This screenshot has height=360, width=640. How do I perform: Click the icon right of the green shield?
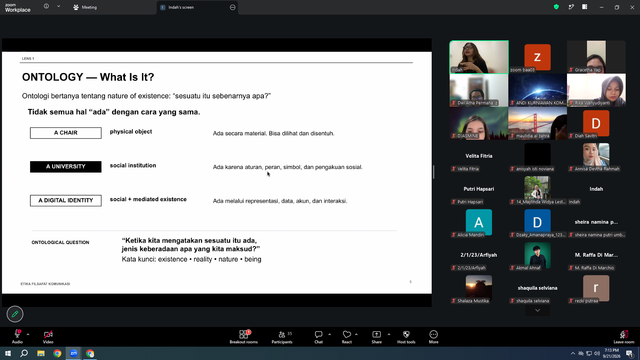point(571,7)
